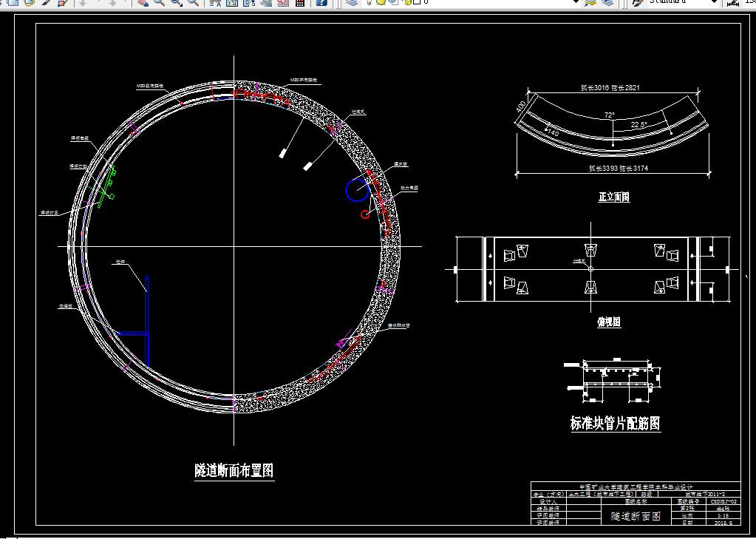This screenshot has width=756, height=539.
Task: Open the Sheet Set Manager icon
Action: [x=265, y=2]
